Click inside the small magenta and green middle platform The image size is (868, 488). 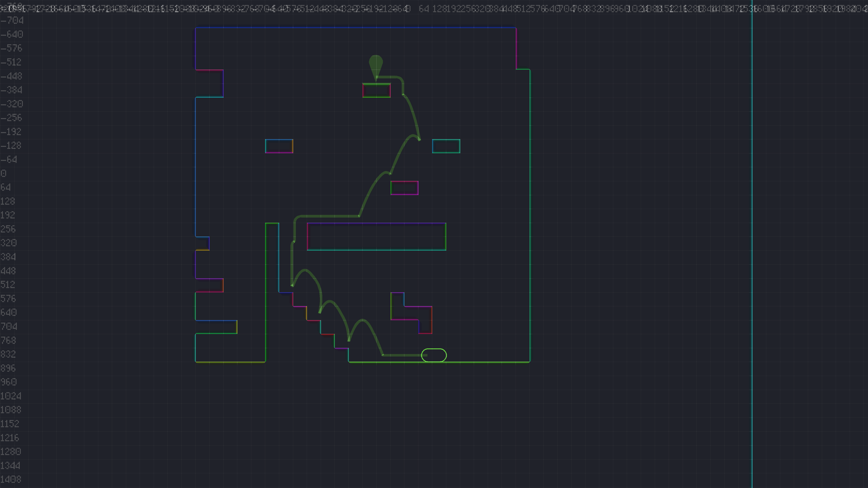(x=404, y=188)
